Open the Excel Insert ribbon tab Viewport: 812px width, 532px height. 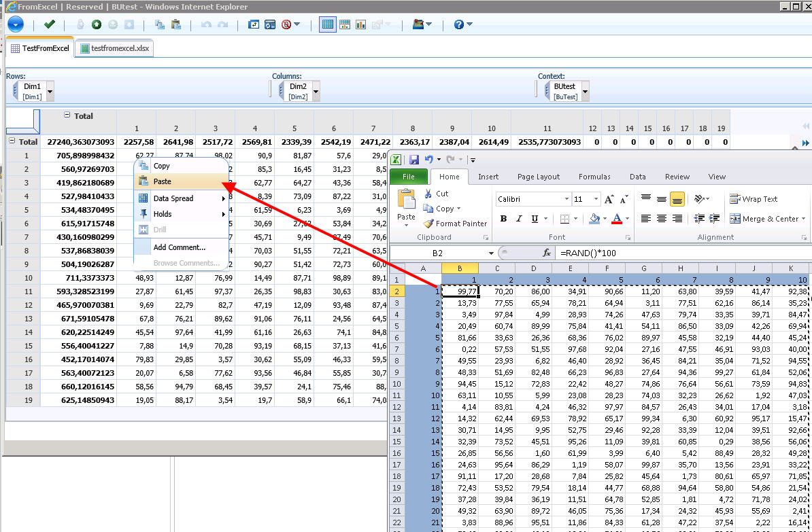coord(488,177)
